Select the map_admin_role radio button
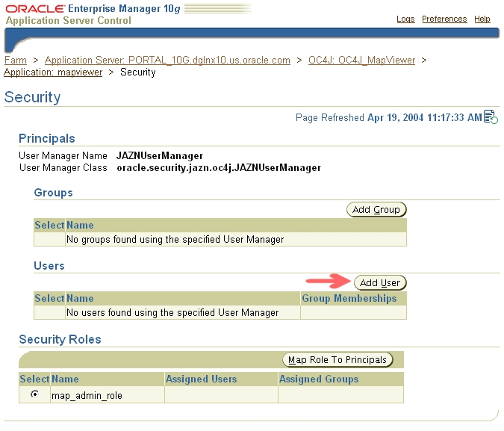 pyautogui.click(x=34, y=394)
